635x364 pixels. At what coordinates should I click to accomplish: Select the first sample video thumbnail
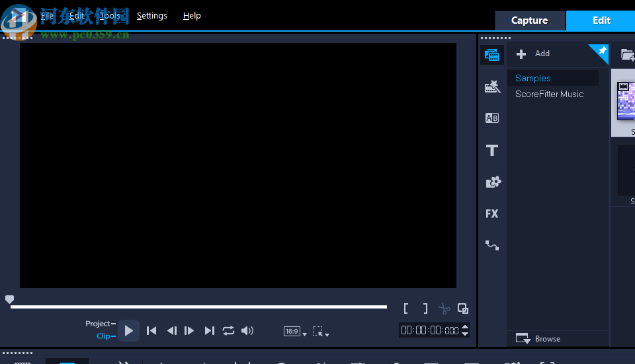[x=626, y=101]
